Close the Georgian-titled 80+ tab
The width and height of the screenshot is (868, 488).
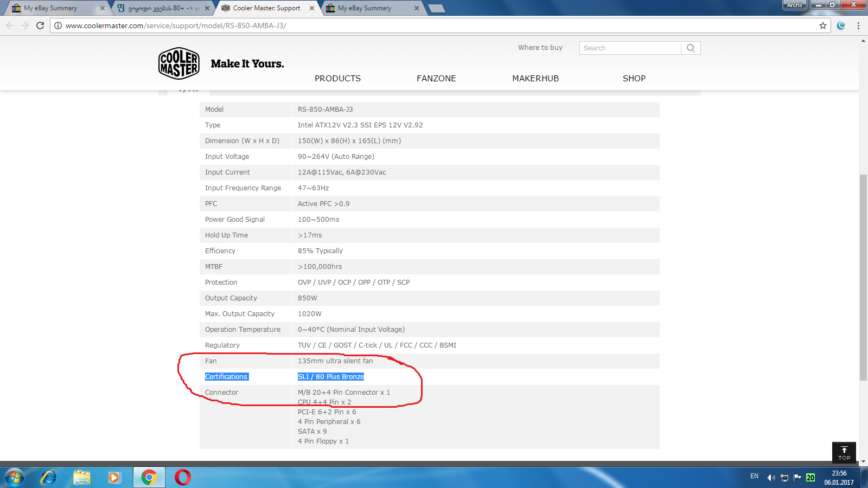coord(207,8)
